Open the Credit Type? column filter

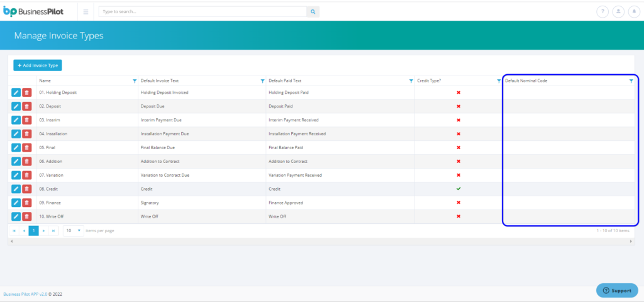(497, 81)
